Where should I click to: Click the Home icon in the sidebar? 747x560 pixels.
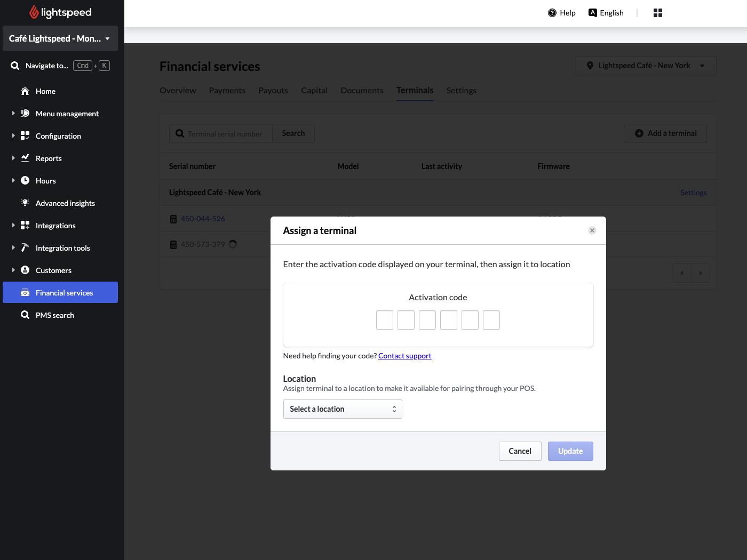pos(25,91)
